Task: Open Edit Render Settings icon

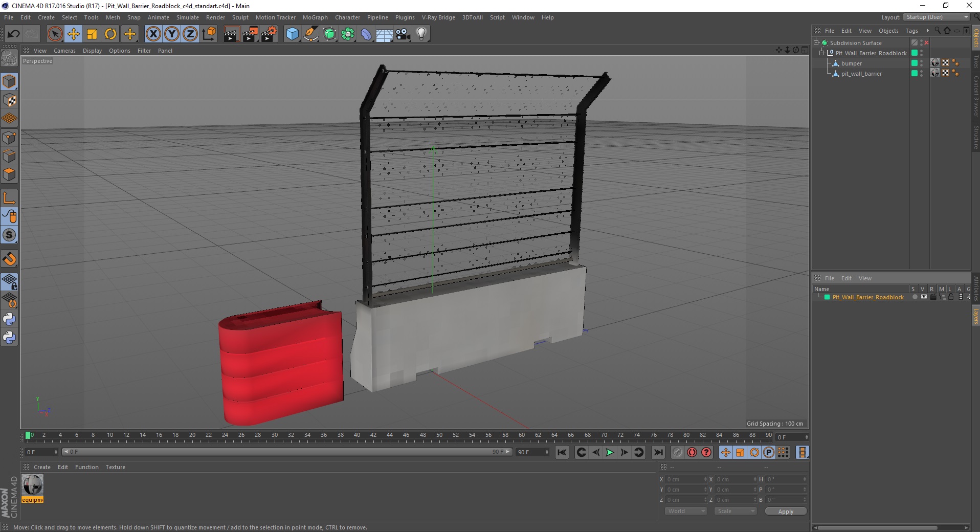Action: pos(269,34)
